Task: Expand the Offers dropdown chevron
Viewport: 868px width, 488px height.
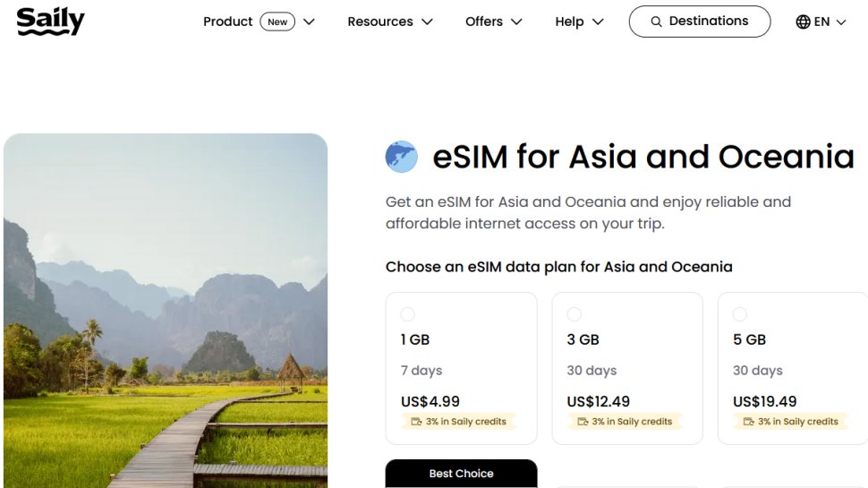Action: pyautogui.click(x=516, y=22)
